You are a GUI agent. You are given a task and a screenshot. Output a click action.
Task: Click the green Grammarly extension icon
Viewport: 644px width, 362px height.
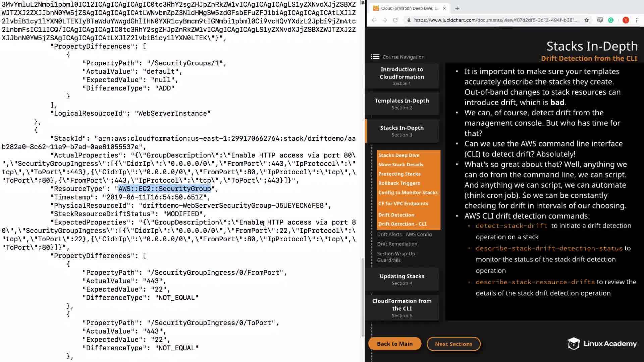611,20
